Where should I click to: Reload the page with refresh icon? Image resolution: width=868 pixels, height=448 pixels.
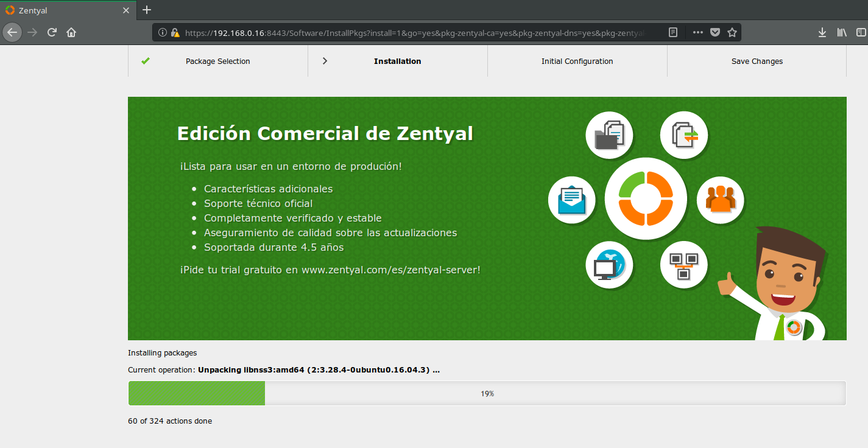[52, 32]
